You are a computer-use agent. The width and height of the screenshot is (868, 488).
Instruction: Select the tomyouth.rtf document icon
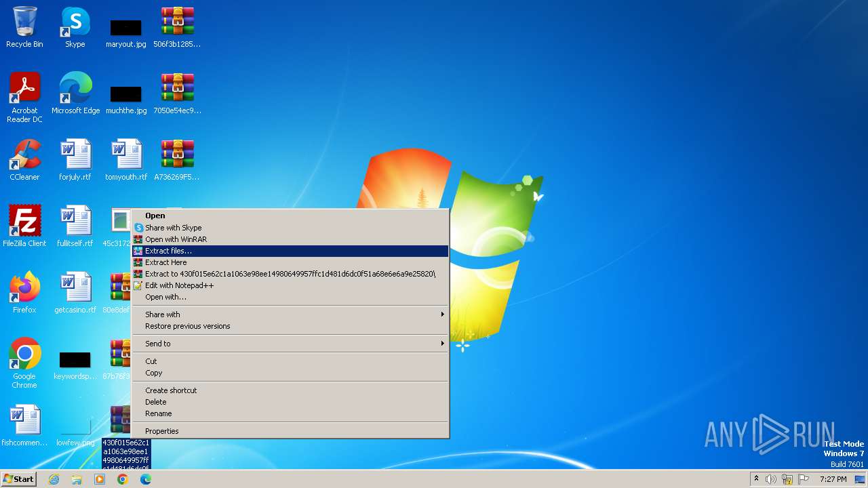coord(126,160)
